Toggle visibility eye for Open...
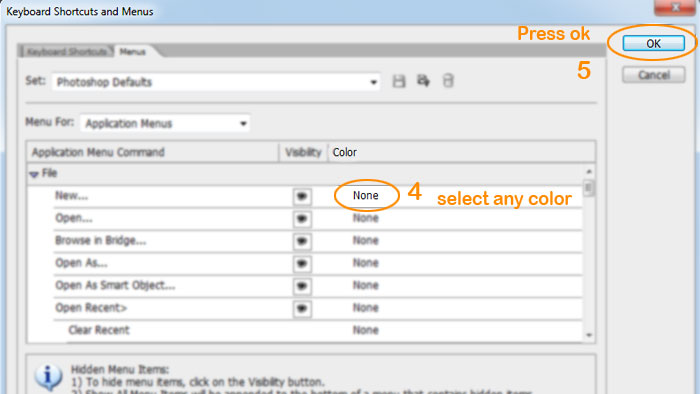 tap(302, 219)
